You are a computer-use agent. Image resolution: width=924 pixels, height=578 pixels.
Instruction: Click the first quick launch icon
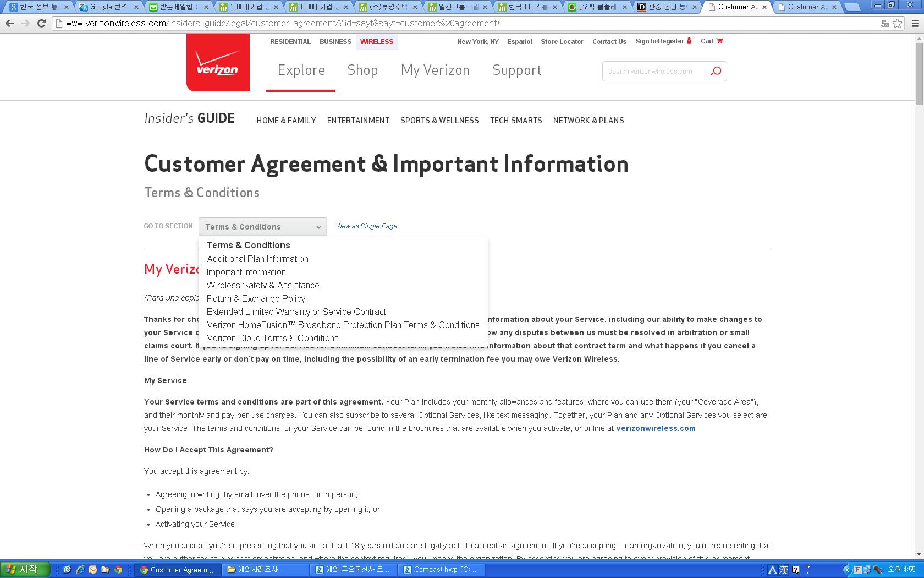click(67, 570)
